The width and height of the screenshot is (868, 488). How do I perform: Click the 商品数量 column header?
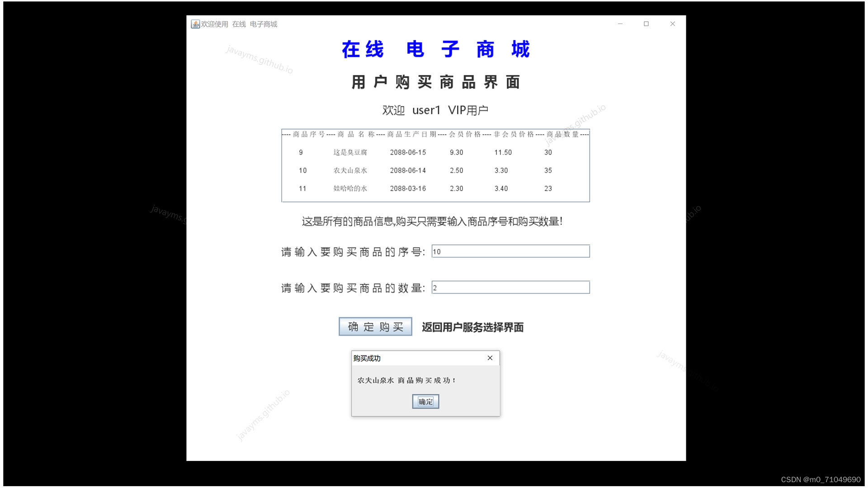click(x=562, y=134)
